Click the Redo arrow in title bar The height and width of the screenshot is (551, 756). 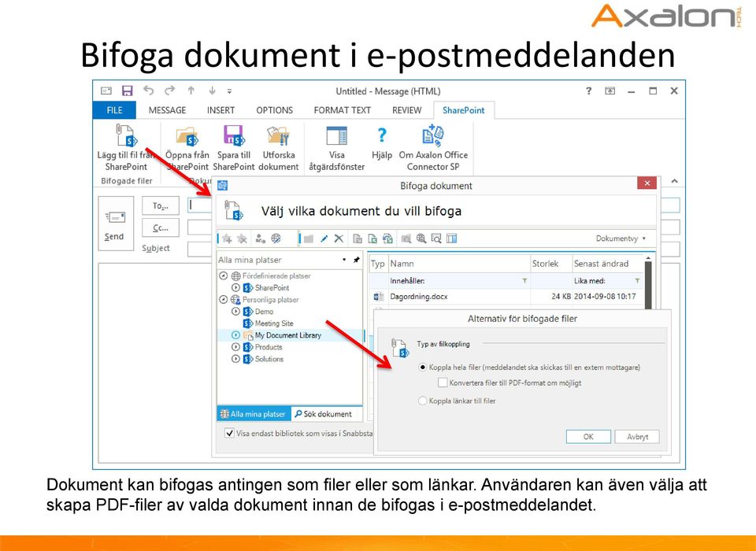170,91
